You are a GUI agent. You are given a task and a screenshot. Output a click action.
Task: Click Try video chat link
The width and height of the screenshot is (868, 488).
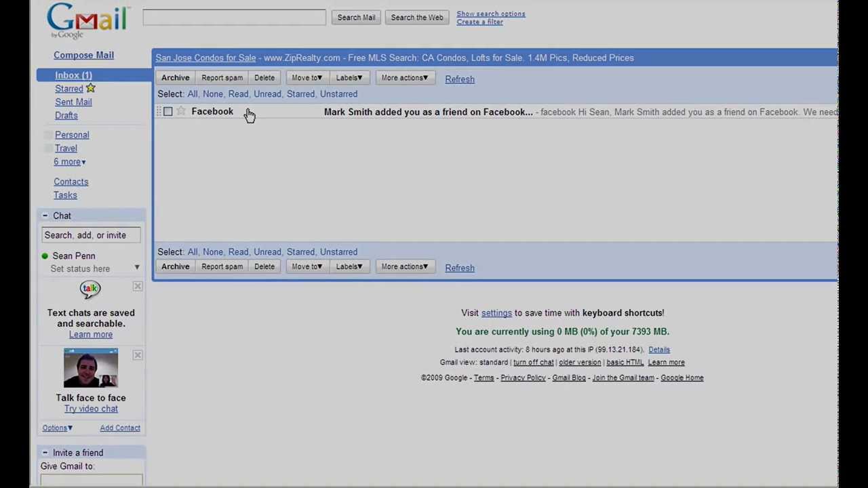[91, 409]
